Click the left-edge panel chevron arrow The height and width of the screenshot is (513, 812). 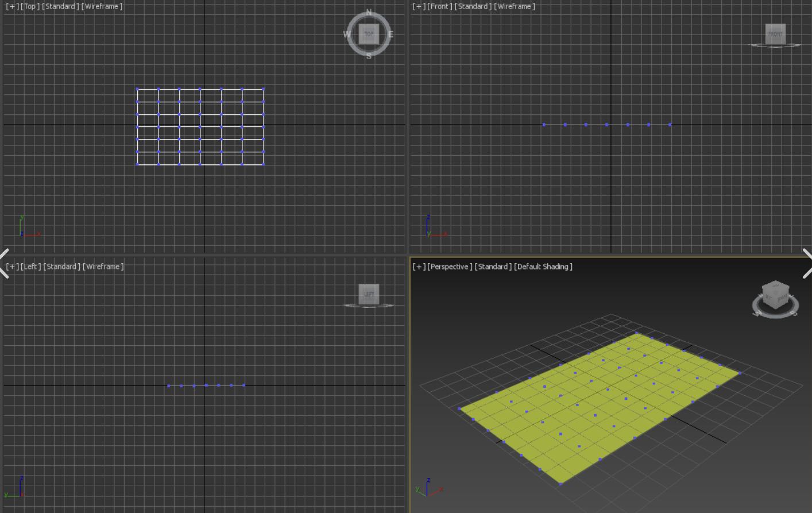(4, 263)
